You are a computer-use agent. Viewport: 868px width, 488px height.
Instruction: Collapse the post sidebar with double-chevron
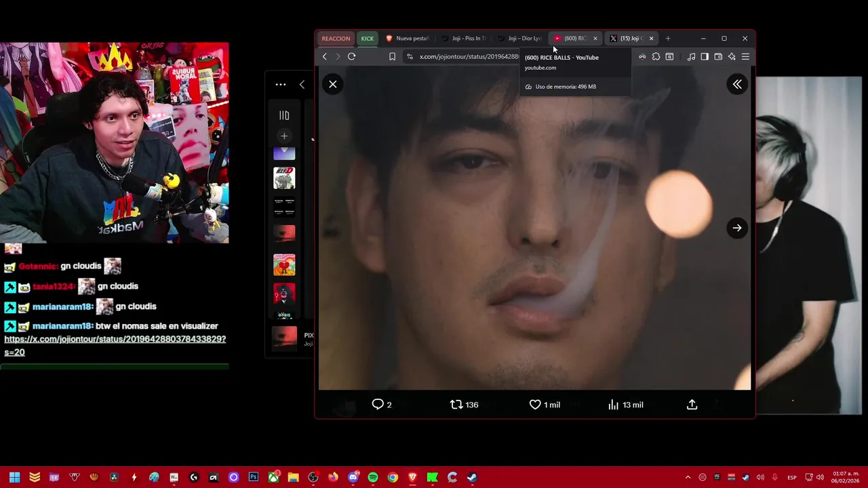737,84
